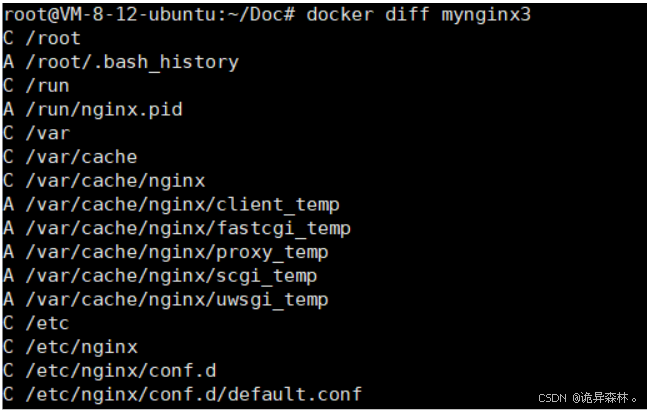
Task: Select the uwsgi_temp path line
Action: [x=166, y=299]
